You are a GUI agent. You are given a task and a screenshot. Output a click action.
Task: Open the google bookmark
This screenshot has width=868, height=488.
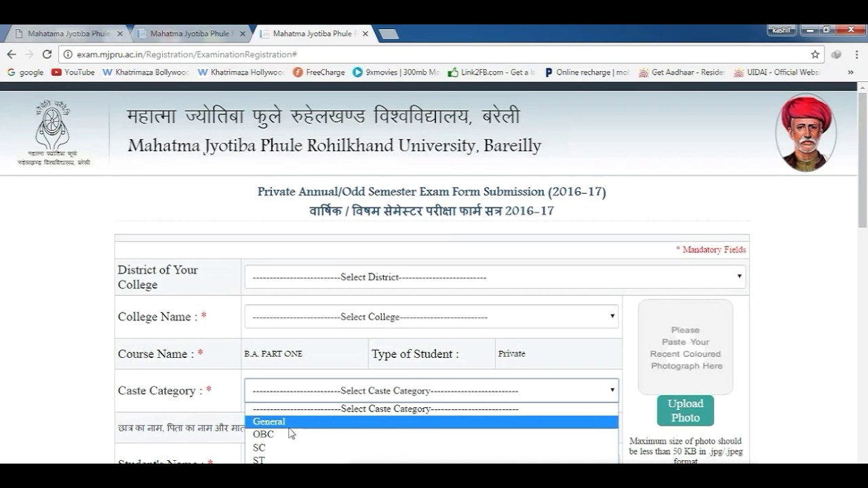click(x=25, y=72)
